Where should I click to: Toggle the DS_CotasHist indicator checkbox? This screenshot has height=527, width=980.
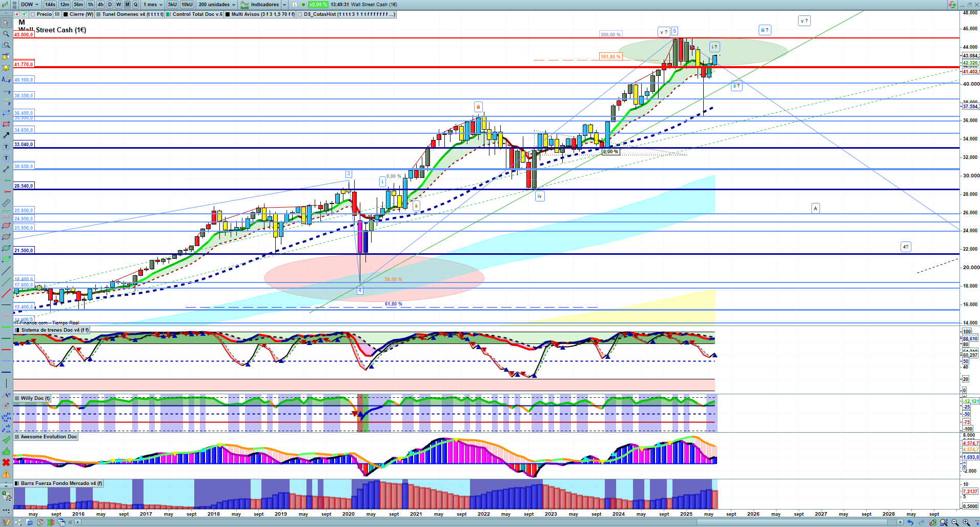(x=300, y=14)
